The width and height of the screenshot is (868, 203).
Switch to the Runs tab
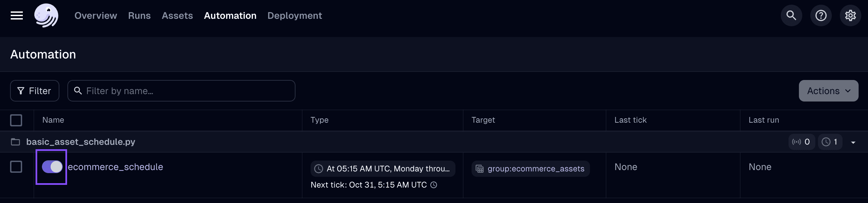click(139, 15)
